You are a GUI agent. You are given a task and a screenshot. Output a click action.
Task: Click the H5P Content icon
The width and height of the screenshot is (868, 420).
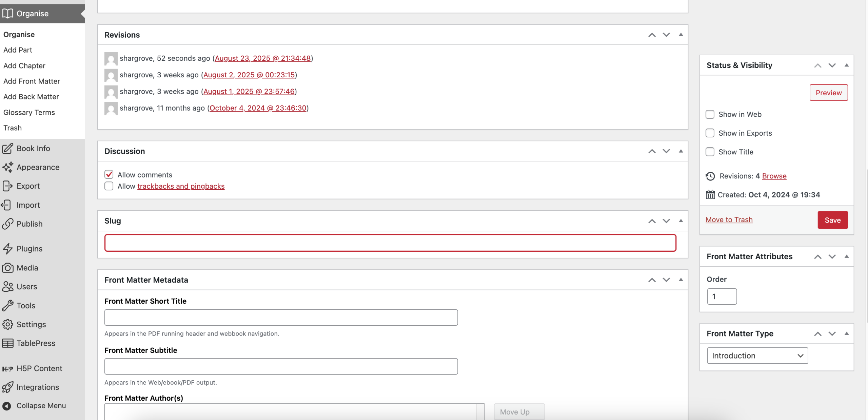point(7,368)
